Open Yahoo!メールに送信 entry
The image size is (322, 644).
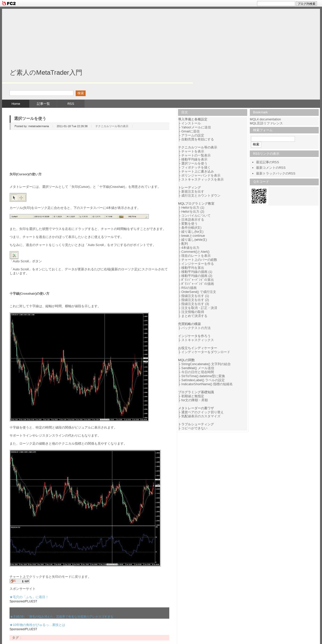[196, 127]
